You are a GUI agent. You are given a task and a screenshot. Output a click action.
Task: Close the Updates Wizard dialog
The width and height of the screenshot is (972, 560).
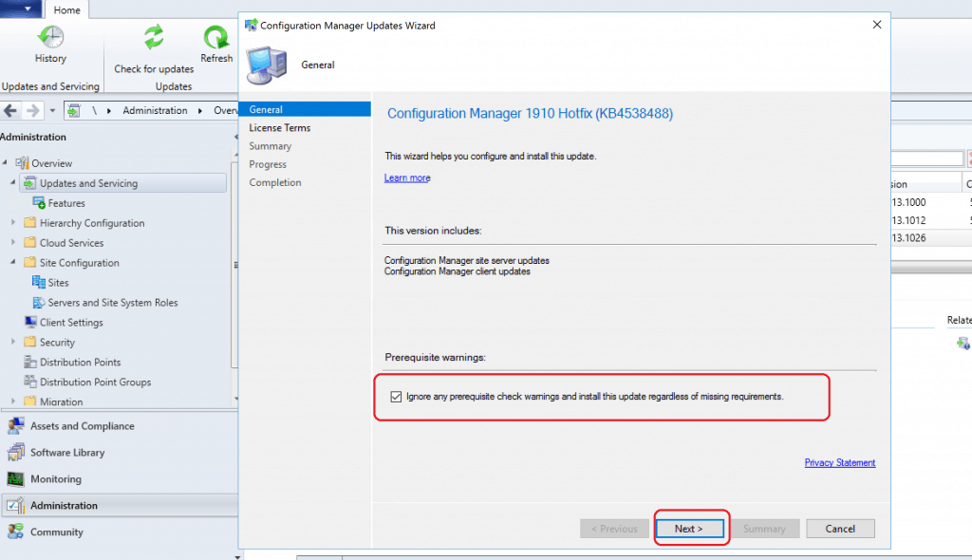pyautogui.click(x=876, y=25)
